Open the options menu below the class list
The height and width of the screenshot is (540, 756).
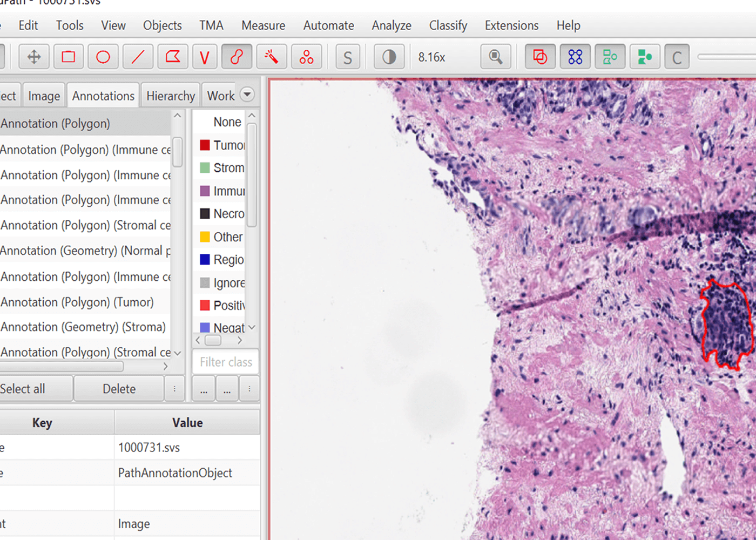pos(249,388)
